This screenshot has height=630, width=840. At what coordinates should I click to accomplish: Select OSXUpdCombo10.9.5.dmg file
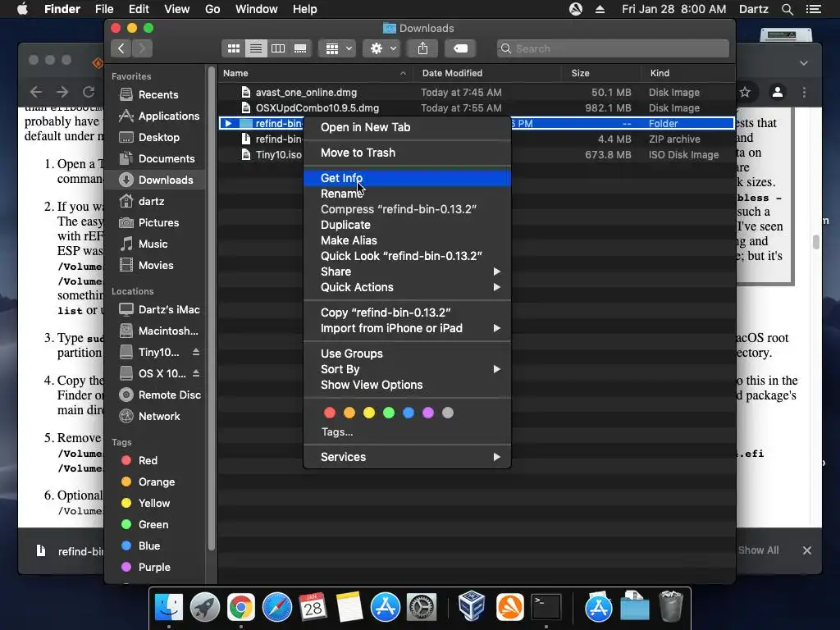coord(477,107)
